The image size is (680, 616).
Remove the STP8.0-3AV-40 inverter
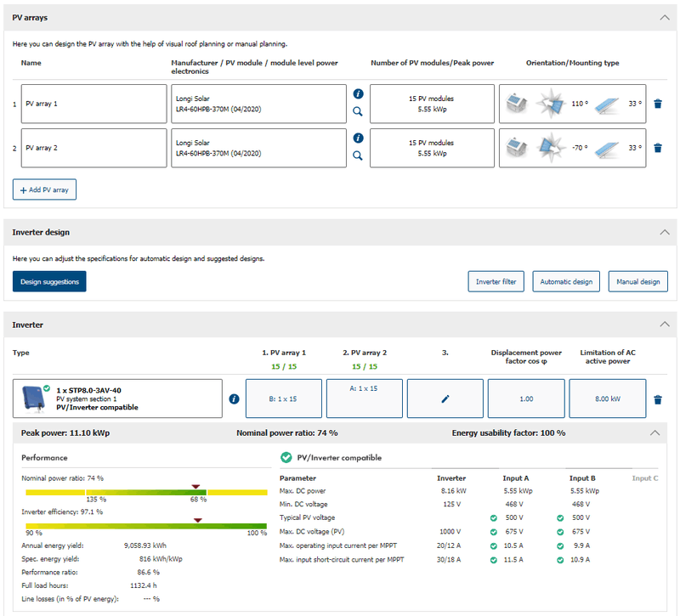[657, 399]
